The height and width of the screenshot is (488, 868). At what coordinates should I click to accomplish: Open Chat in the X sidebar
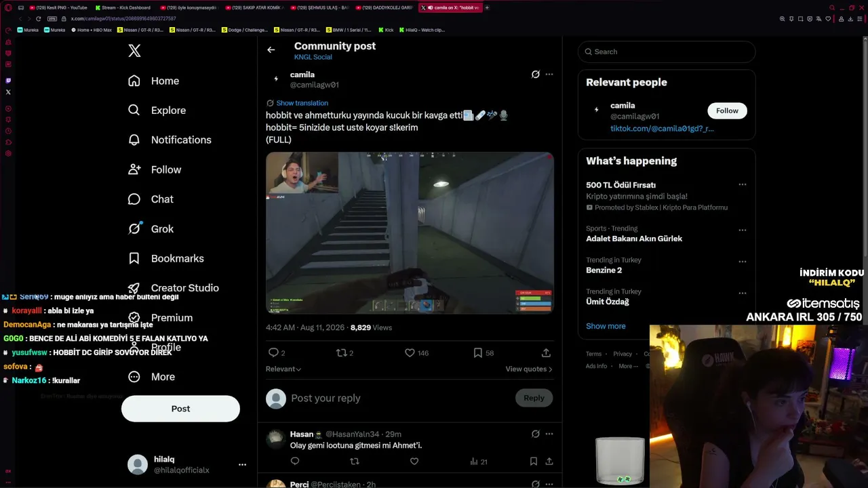tap(151, 199)
